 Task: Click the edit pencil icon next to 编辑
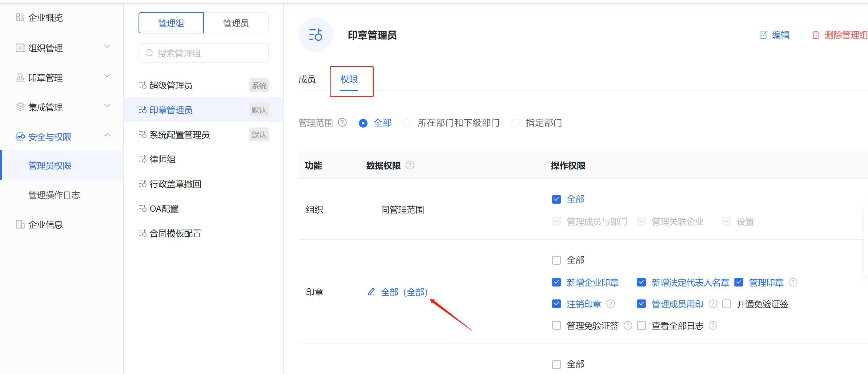pyautogui.click(x=763, y=35)
